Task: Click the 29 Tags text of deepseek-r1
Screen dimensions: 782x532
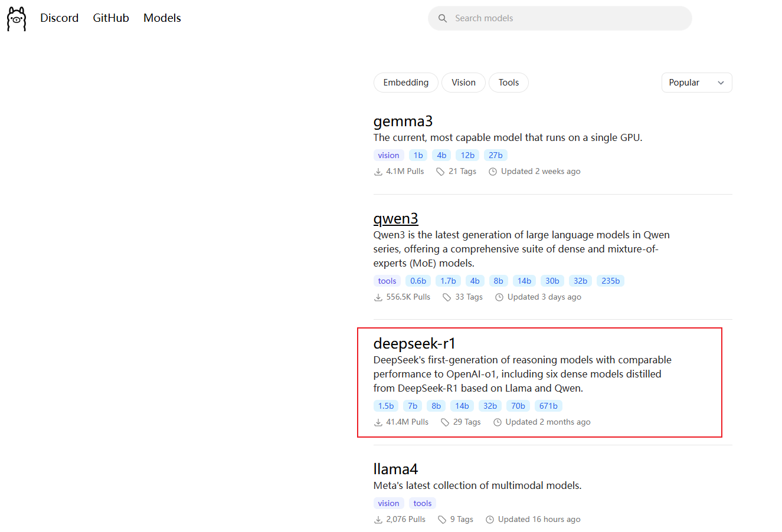Action: click(x=467, y=422)
